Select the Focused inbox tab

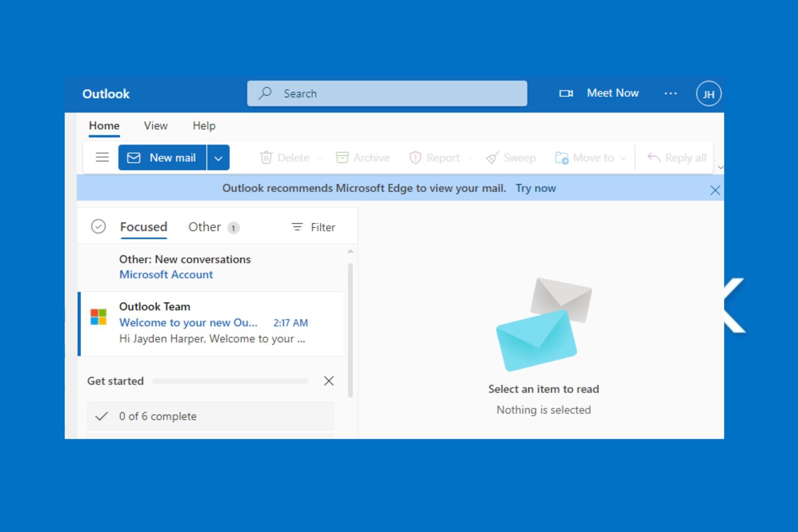(143, 227)
